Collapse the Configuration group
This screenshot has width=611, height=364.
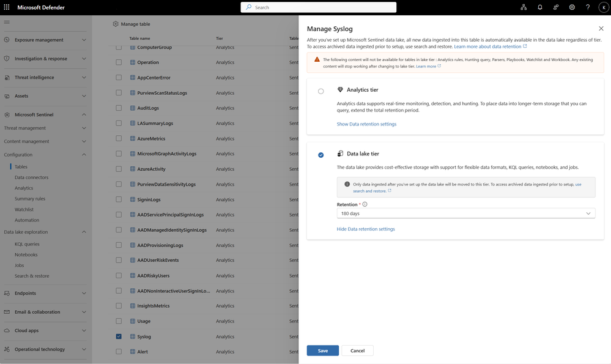point(84,155)
